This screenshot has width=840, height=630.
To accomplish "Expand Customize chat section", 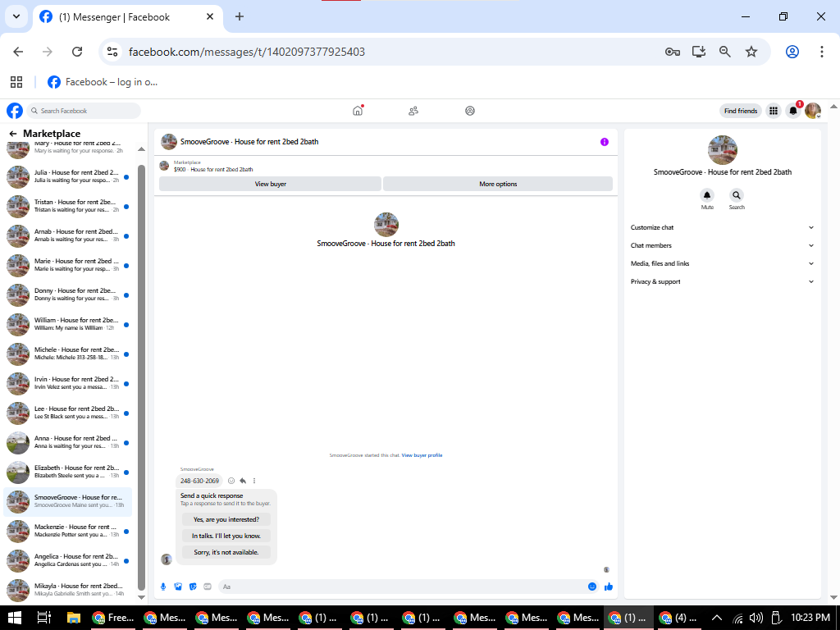I will tap(722, 228).
